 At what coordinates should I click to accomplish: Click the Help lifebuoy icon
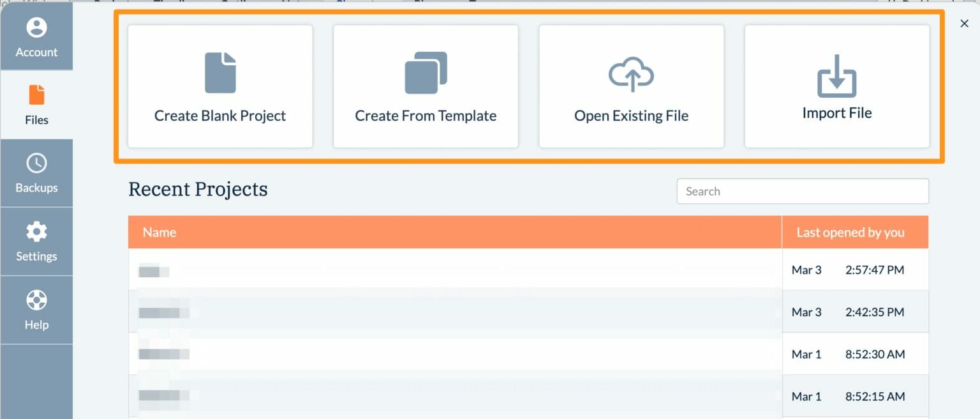(36, 300)
